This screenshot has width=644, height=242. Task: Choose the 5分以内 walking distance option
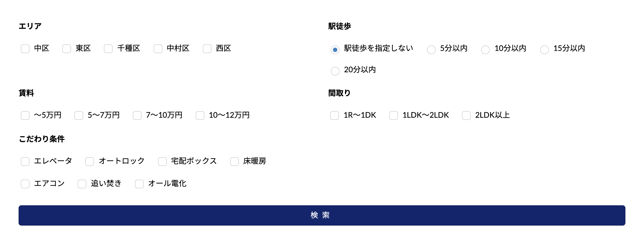431,50
